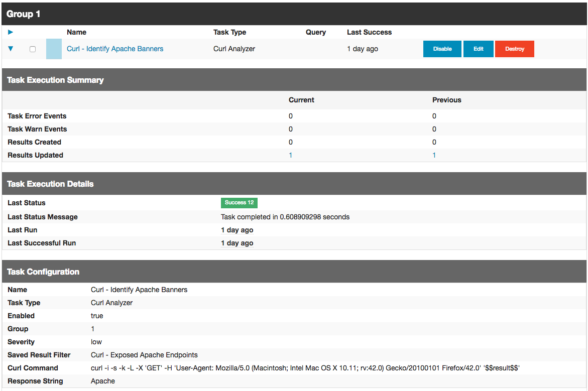This screenshot has width=588, height=391.
Task: Collapse the task row's blue disclosure triangle
Action: click(10, 49)
